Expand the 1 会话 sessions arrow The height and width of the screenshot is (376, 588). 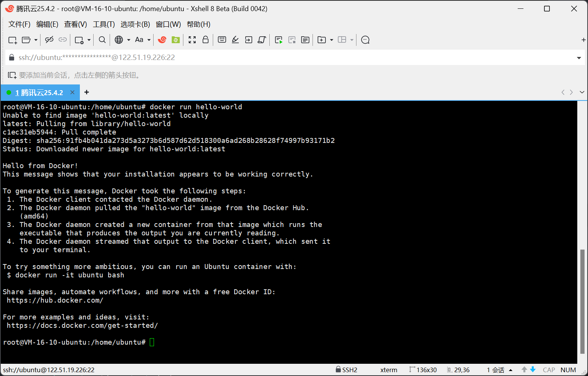510,370
